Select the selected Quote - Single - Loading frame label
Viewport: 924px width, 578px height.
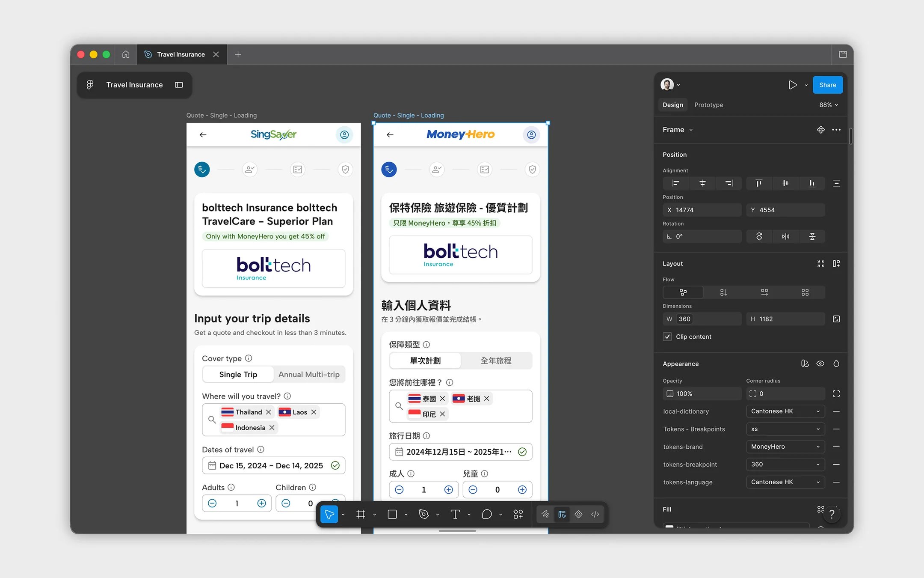[409, 115]
